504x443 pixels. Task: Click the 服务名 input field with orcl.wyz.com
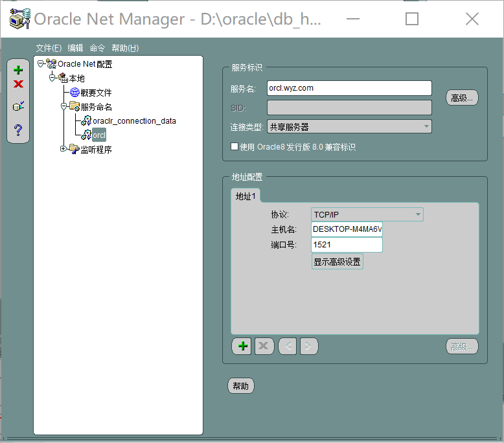(349, 88)
